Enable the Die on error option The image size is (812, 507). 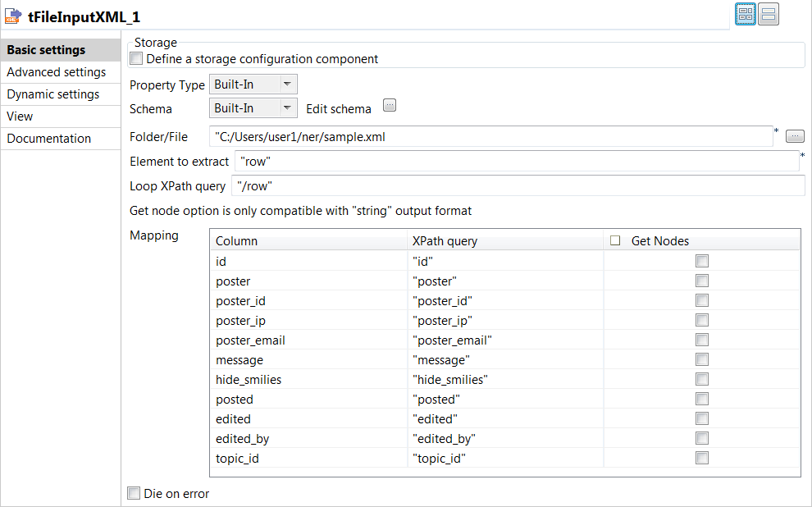click(x=134, y=492)
